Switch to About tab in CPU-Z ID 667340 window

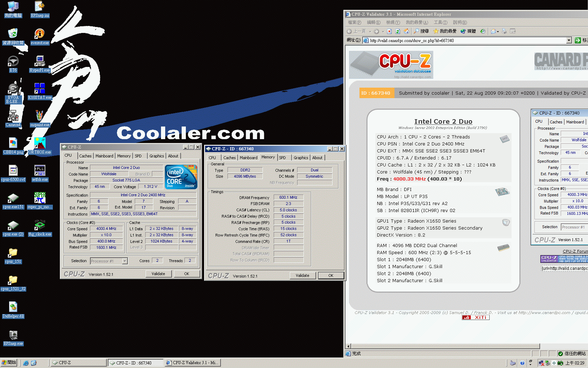click(x=317, y=158)
